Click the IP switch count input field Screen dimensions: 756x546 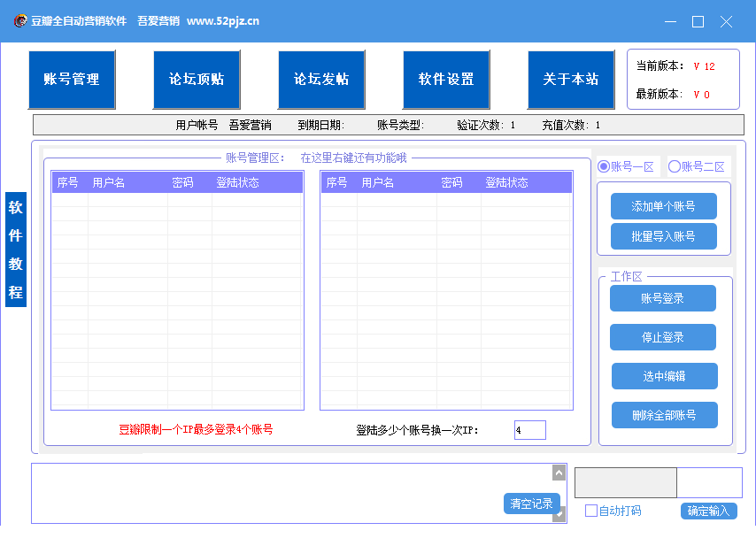coord(530,430)
